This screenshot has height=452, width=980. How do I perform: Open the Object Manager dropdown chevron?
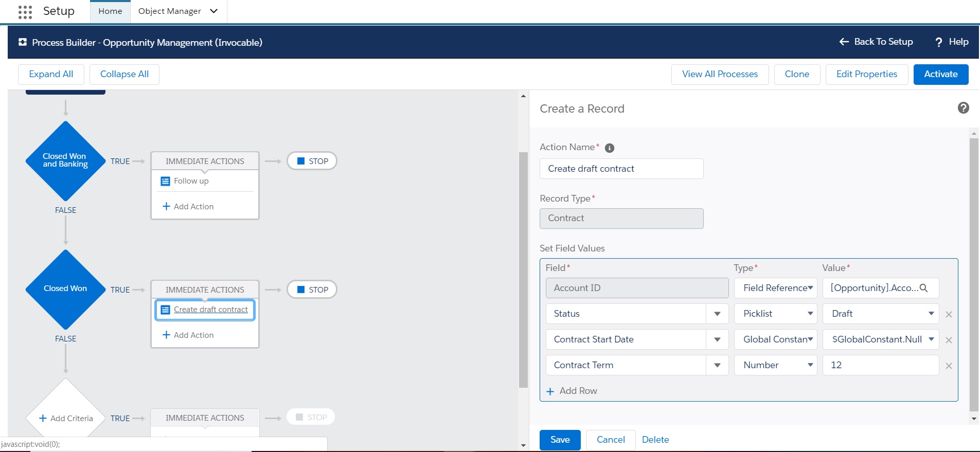[x=214, y=11]
